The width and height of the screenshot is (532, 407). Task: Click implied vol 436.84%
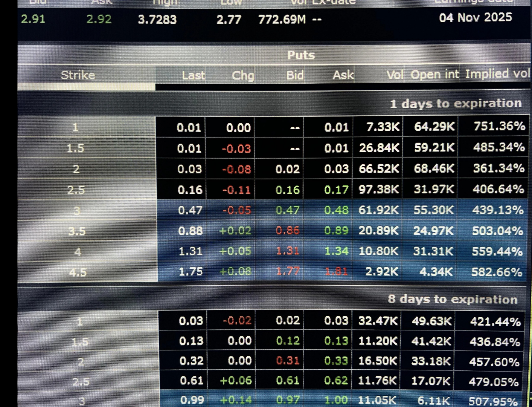(x=495, y=342)
